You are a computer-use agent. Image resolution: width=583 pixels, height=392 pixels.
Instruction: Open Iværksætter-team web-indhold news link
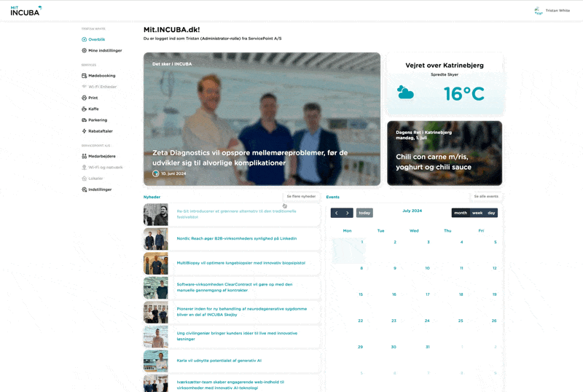point(230,385)
